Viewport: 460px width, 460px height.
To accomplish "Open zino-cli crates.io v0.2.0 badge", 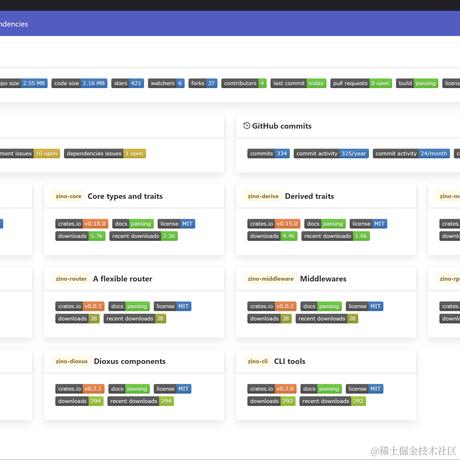I will point(272,389).
